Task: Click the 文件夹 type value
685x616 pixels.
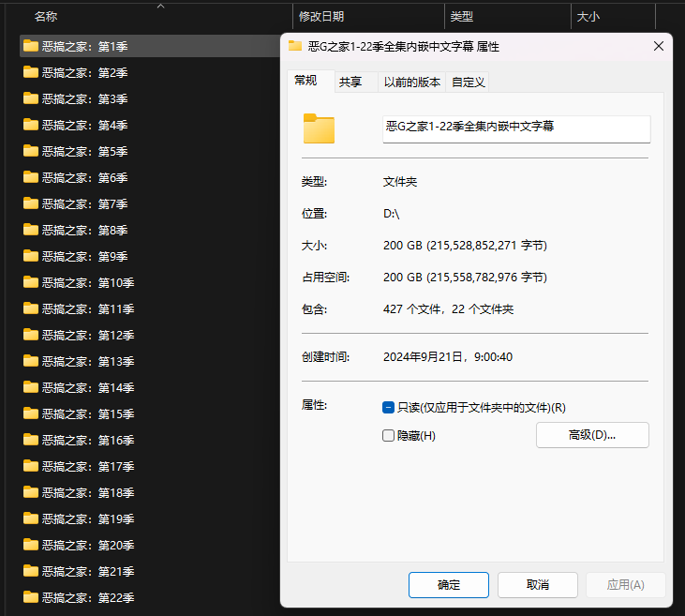Action: pos(400,182)
